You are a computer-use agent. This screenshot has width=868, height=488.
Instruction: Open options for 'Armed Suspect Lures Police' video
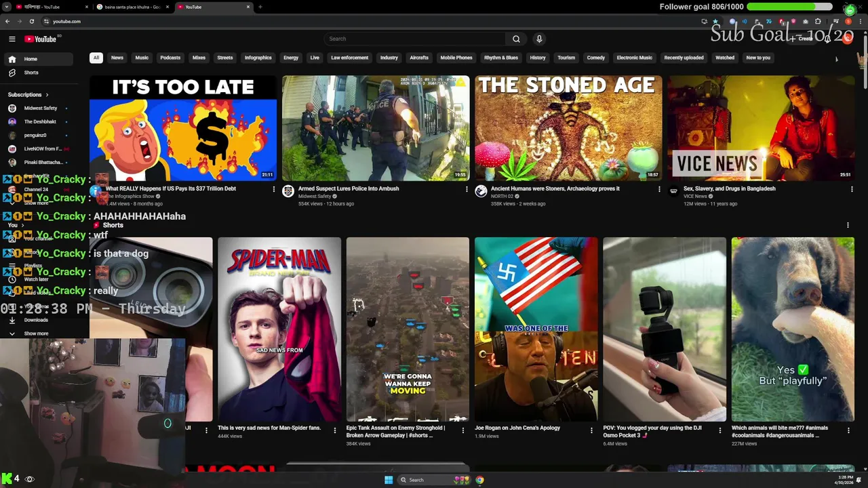(467, 189)
